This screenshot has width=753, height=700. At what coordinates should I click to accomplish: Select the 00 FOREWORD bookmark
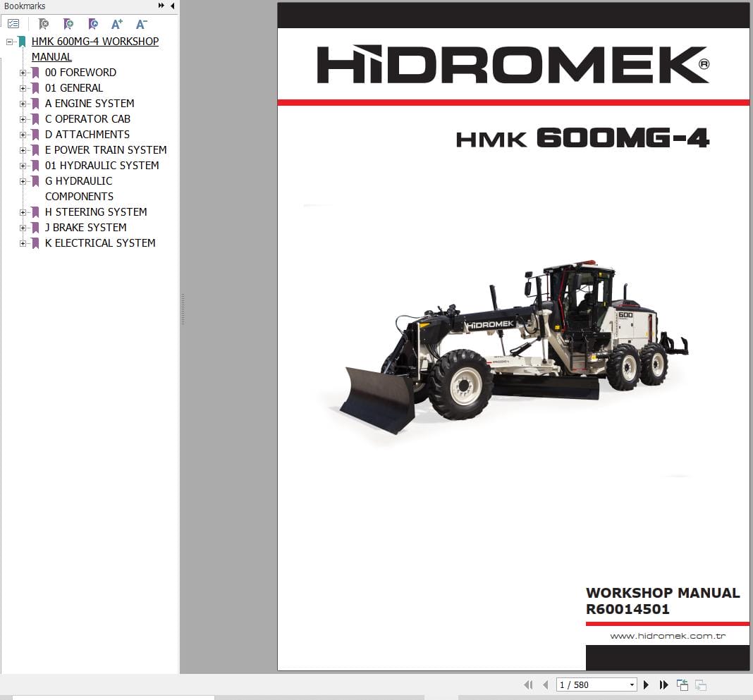(80, 73)
